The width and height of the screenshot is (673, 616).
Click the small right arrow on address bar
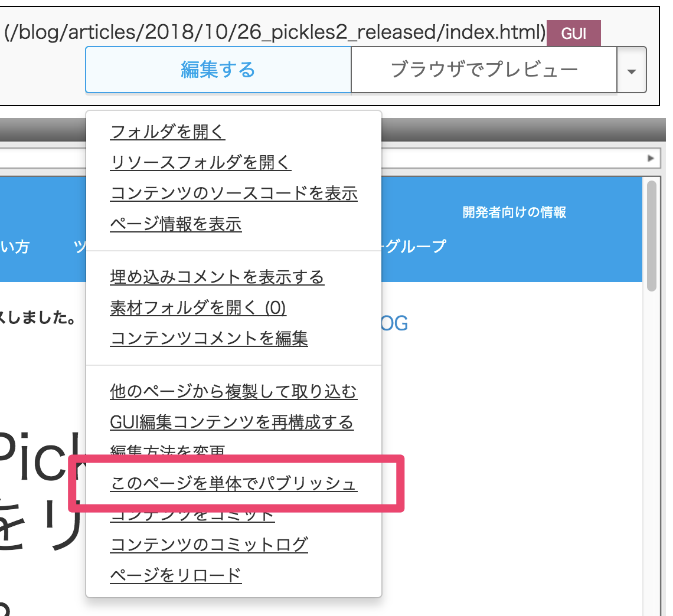[x=651, y=158]
